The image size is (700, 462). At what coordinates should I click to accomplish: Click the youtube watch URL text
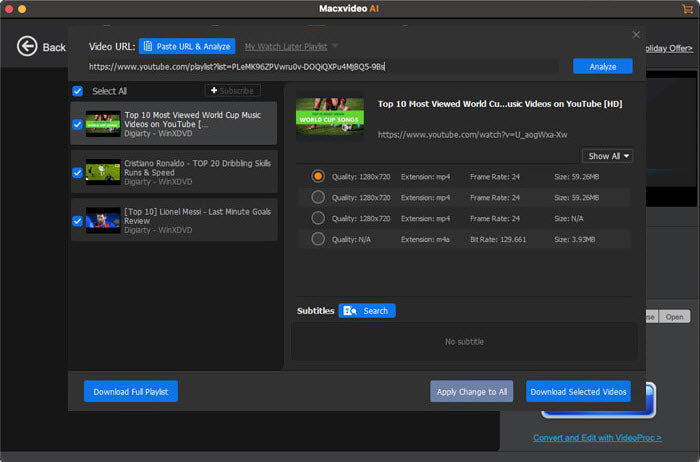point(472,134)
